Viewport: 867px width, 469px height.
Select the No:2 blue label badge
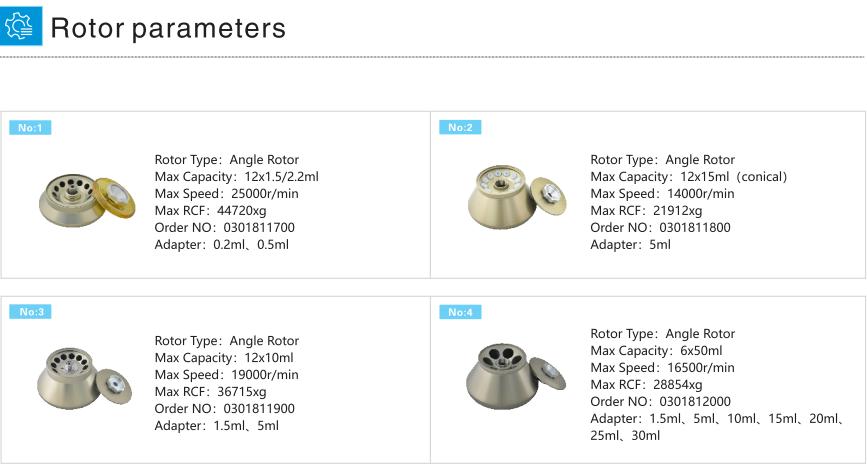(460, 127)
